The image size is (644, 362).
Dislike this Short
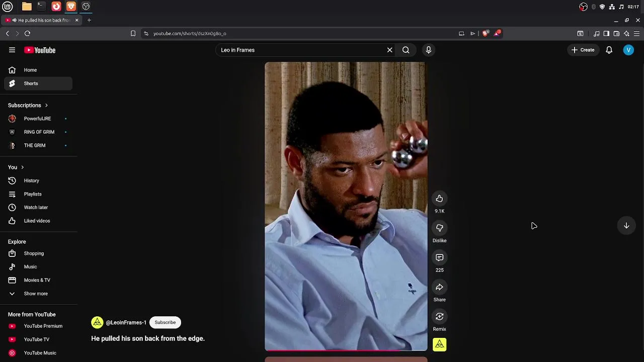tap(439, 228)
